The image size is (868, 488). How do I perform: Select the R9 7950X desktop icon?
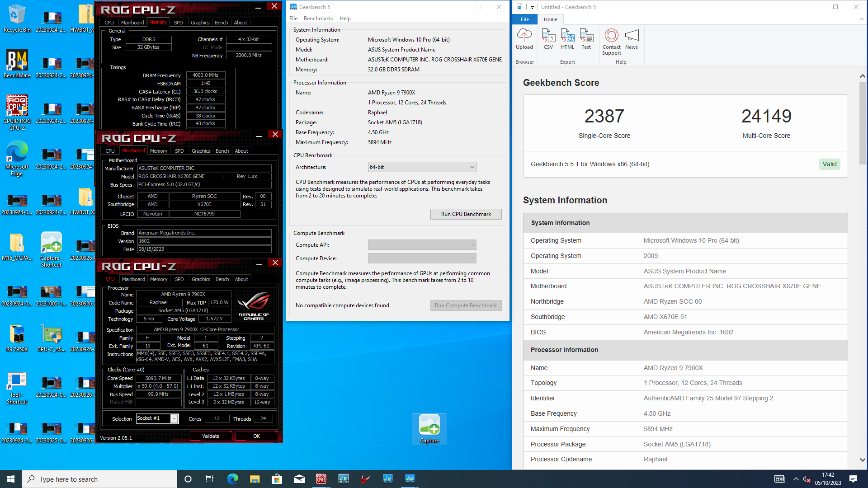click(17, 338)
